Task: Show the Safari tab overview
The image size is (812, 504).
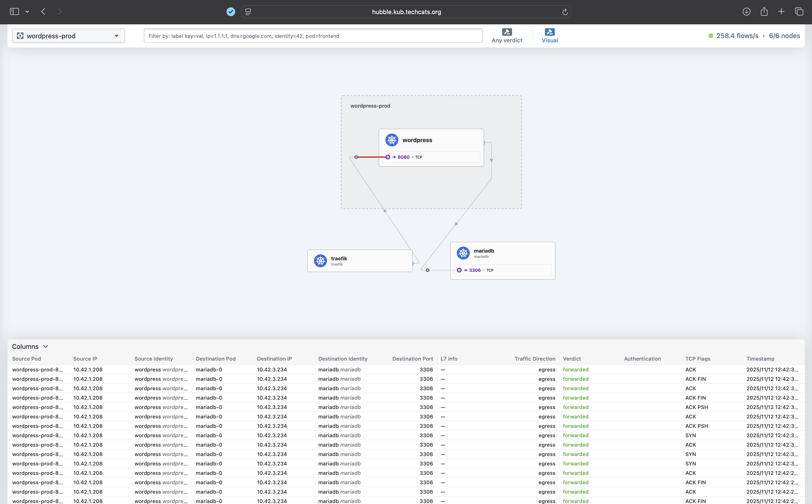Action: click(x=799, y=12)
